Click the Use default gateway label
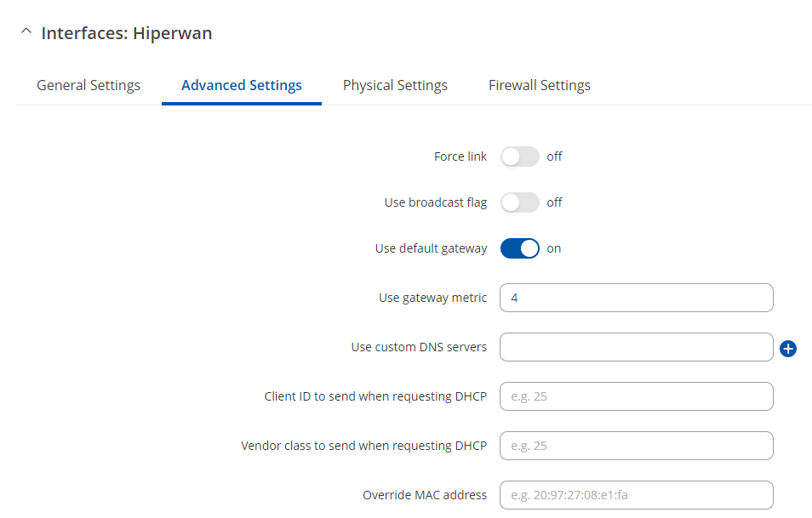 [x=431, y=248]
